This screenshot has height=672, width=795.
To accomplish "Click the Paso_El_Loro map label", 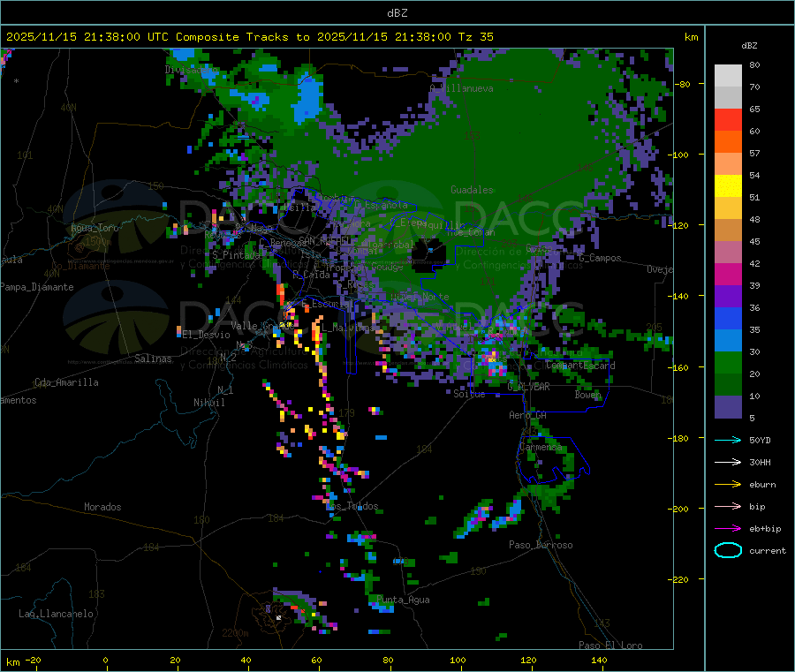I will [611, 646].
